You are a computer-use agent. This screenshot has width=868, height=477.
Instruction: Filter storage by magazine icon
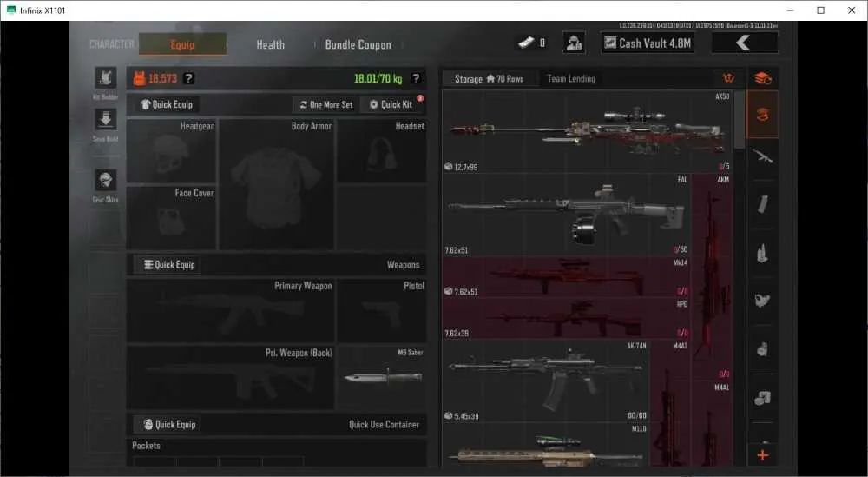[763, 204]
